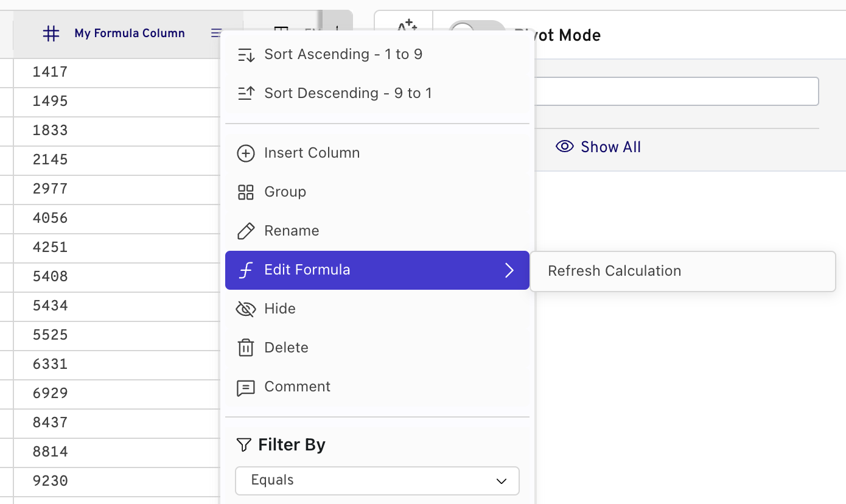Screen dimensions: 846x504
Task: Expand the Edit Formula submenu chevron
Action: click(509, 270)
